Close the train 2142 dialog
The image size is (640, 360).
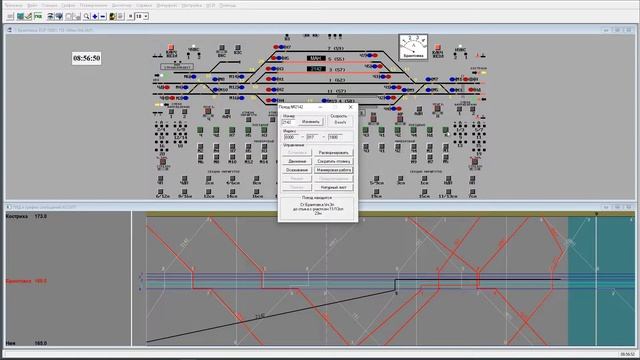[351, 107]
